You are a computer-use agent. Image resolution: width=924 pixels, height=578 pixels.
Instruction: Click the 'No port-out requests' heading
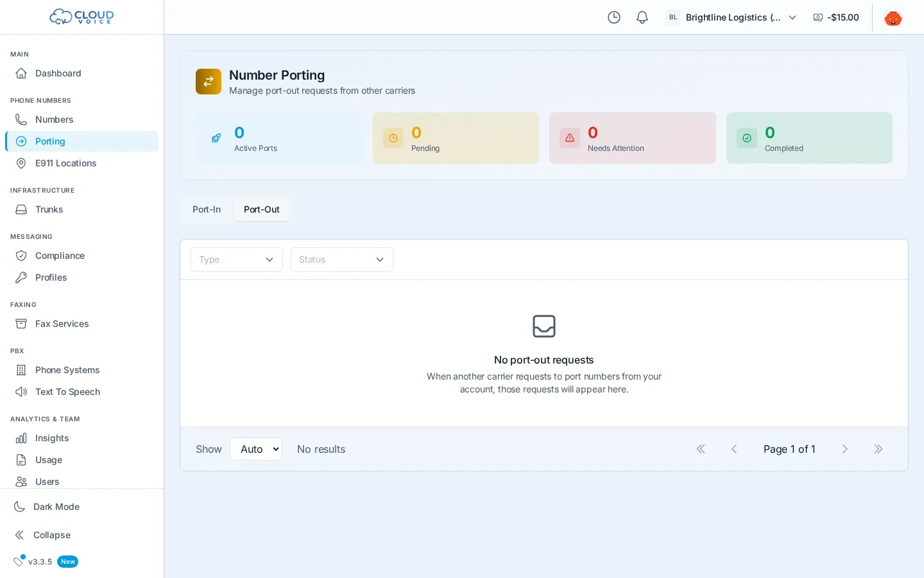(544, 360)
